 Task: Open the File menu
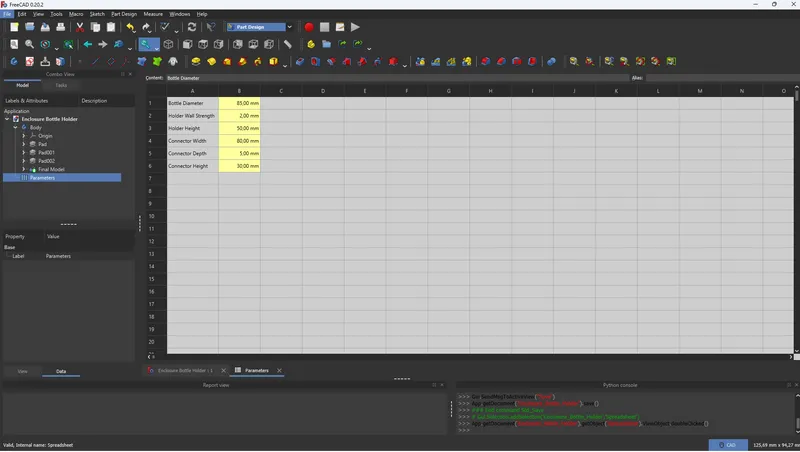tap(7, 14)
